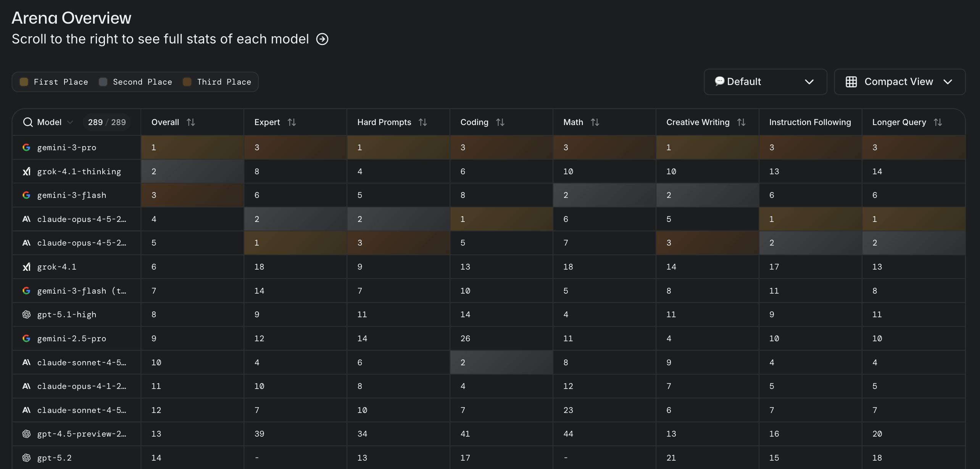
Task: Select the gemini-2.5-pro model name
Action: (71, 338)
